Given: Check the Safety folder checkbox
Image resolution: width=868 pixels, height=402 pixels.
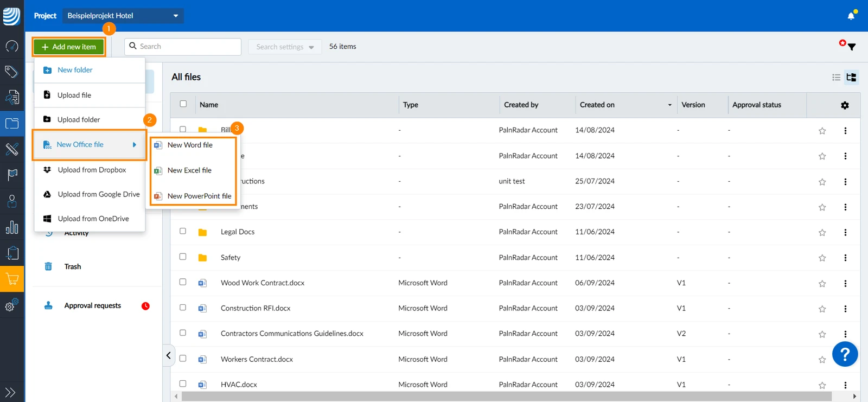Looking at the screenshot, I should point(183,257).
